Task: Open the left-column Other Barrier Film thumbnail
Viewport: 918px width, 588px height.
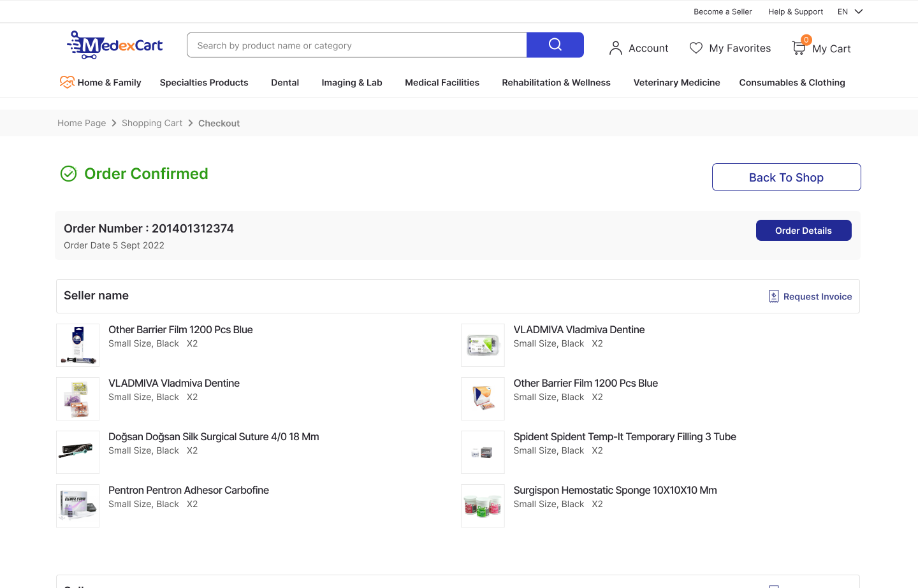Action: 78,345
